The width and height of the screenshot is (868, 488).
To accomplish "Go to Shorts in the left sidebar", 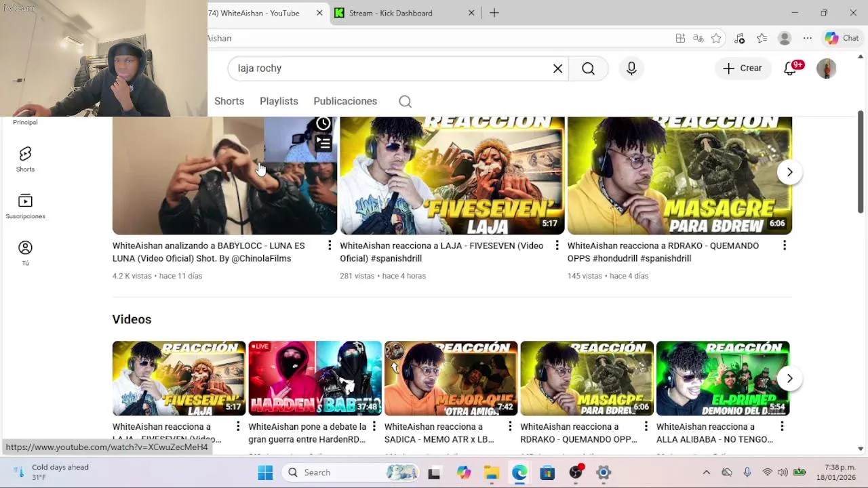I will pyautogui.click(x=25, y=159).
